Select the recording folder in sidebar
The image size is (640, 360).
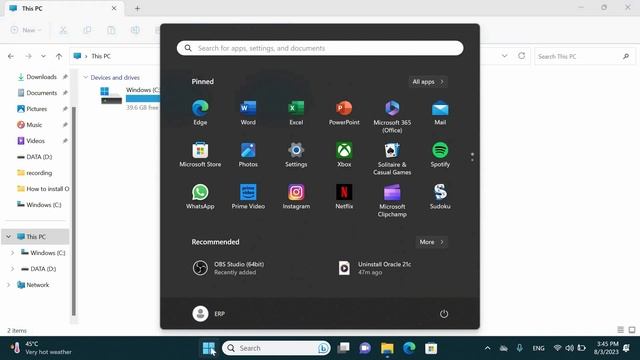click(39, 173)
